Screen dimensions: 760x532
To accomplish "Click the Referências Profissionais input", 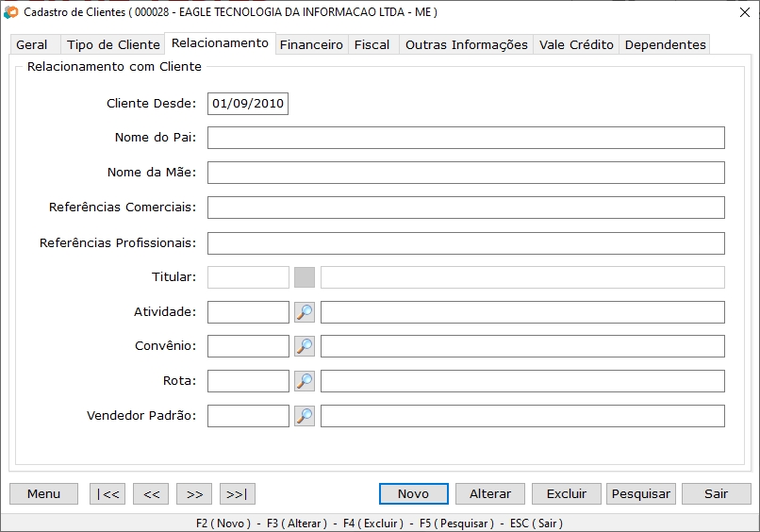I will (x=466, y=243).
